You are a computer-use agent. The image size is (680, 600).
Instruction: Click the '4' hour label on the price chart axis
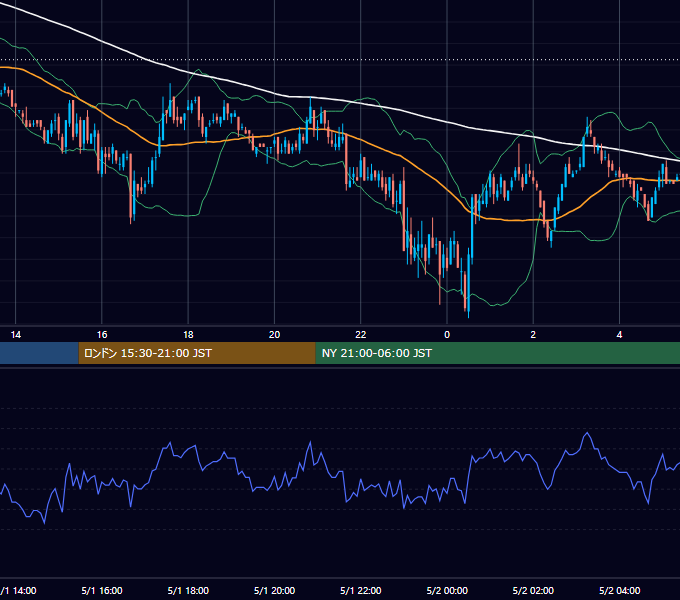(x=619, y=335)
